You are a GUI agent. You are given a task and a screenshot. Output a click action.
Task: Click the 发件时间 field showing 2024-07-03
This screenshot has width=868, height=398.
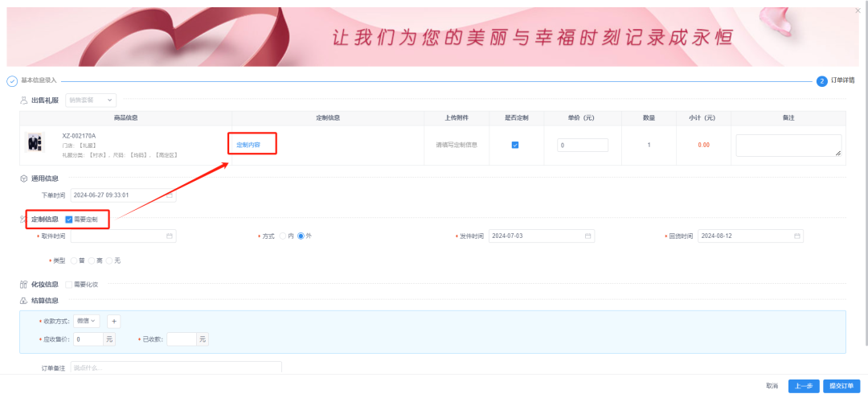(x=542, y=236)
